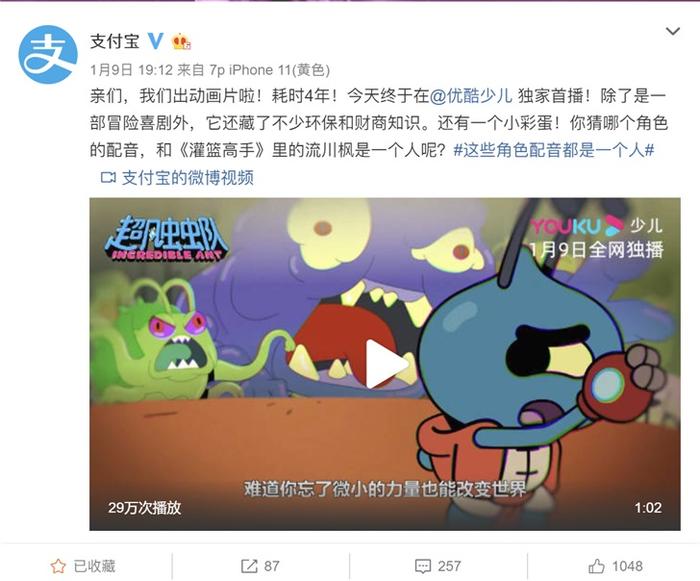Viewport: 700px width, 581px height.
Task: Click the 支付宝 account name
Action: [115, 42]
